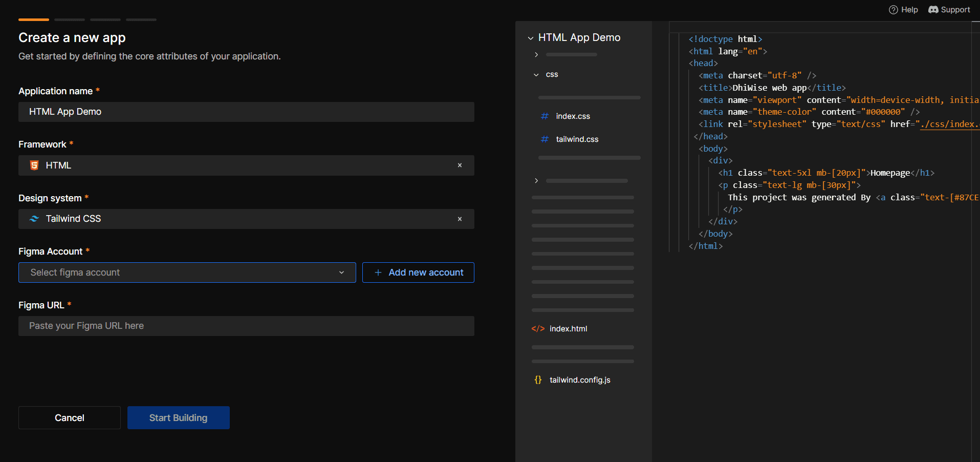The height and width of the screenshot is (462, 980).
Task: Collapse the HTML App Demo tree root
Action: pos(531,38)
